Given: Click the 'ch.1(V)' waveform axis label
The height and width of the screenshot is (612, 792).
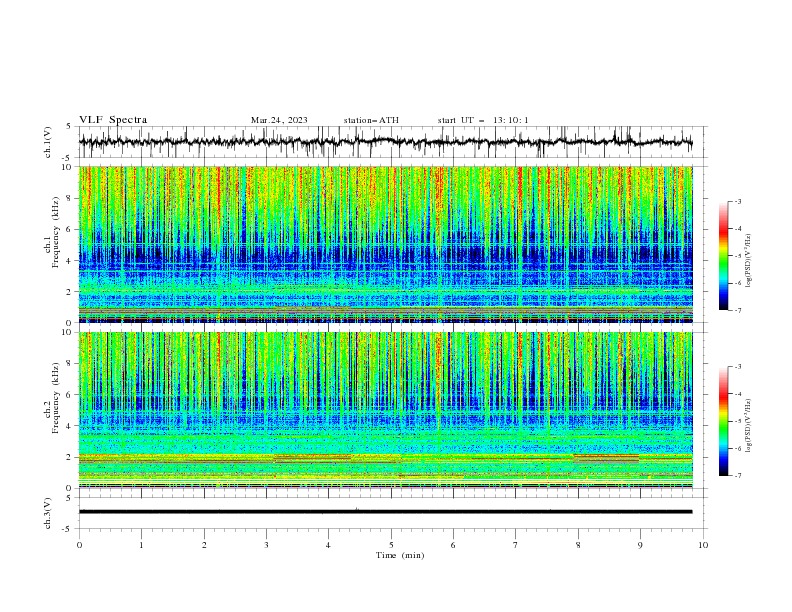Looking at the screenshot, I should point(48,142).
